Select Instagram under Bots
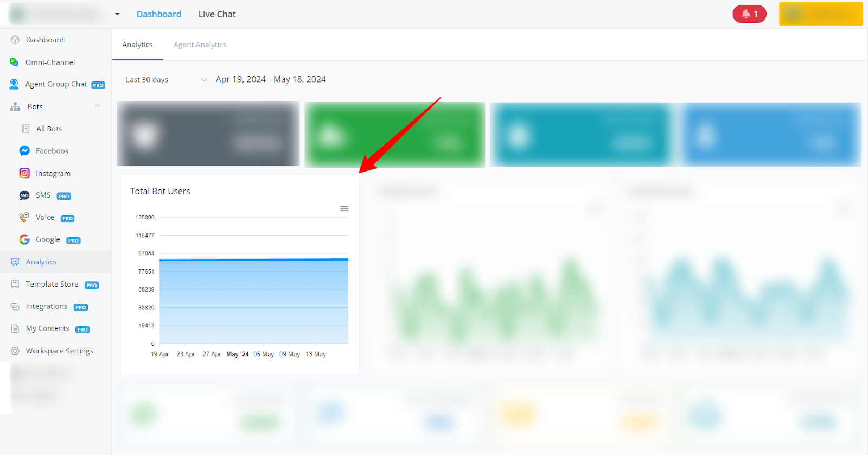 coord(53,174)
